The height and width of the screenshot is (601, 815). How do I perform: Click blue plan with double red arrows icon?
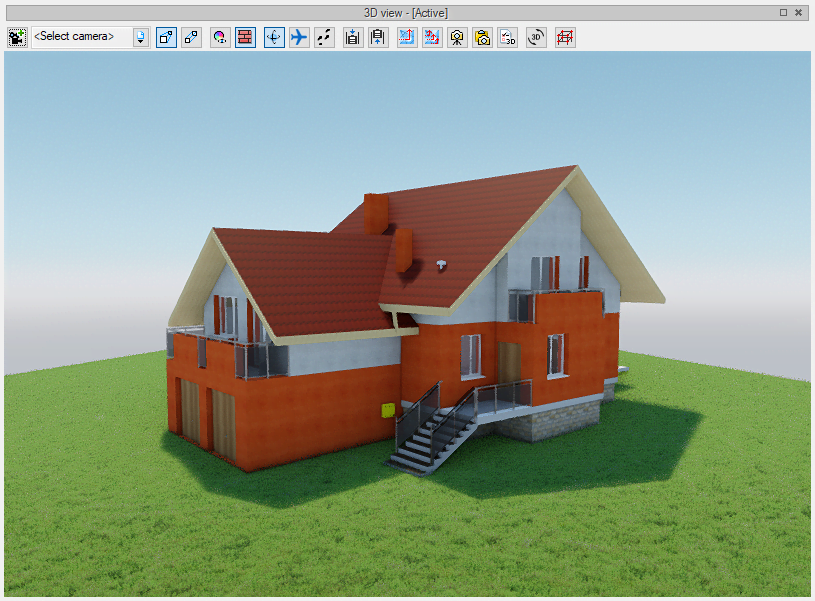[432, 37]
